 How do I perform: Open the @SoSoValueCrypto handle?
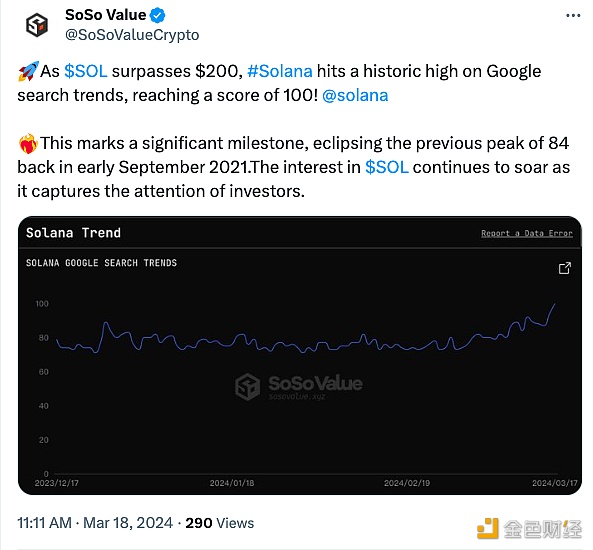coord(132,35)
